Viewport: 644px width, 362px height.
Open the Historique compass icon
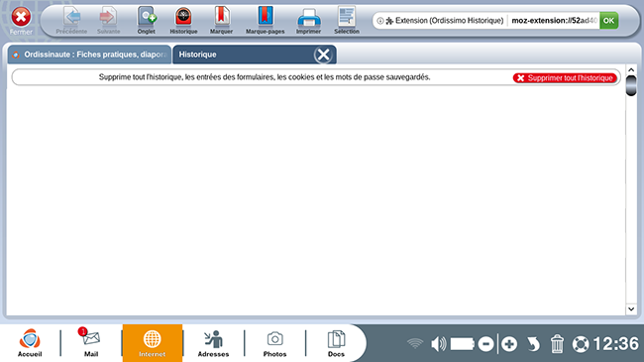point(183,20)
